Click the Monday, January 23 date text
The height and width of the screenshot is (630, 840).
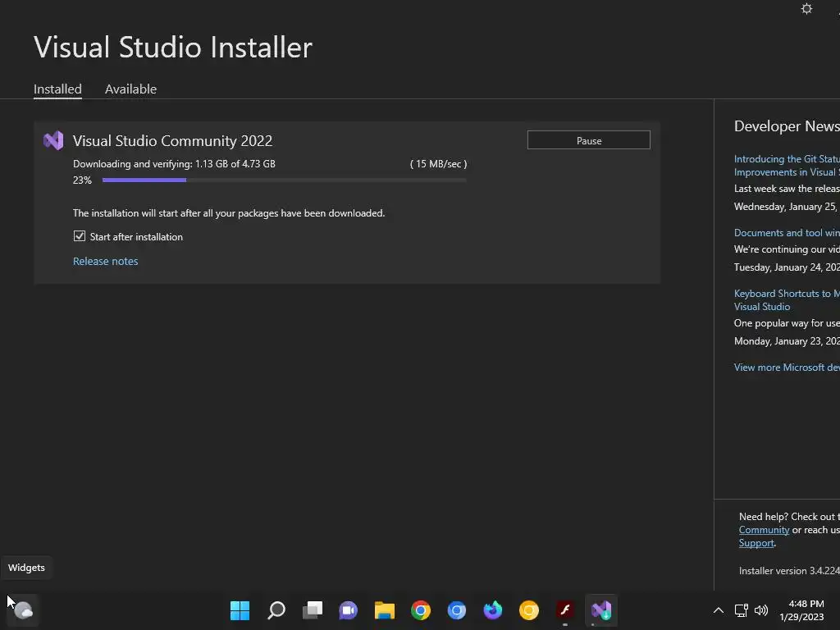[x=787, y=340]
